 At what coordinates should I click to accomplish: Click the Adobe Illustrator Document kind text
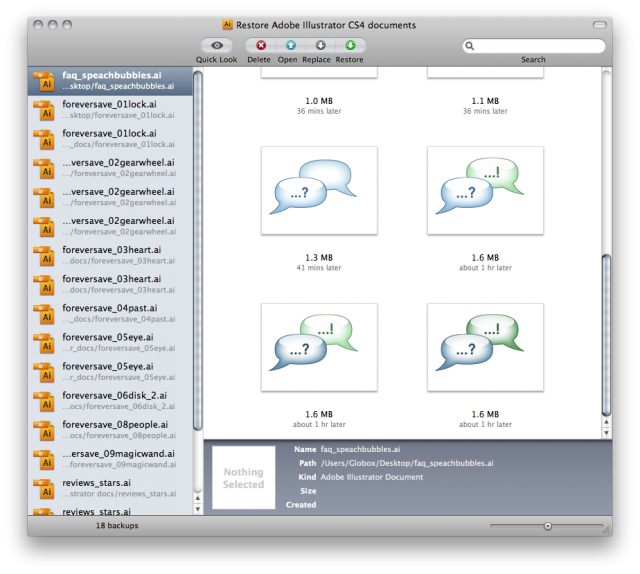pyautogui.click(x=372, y=477)
